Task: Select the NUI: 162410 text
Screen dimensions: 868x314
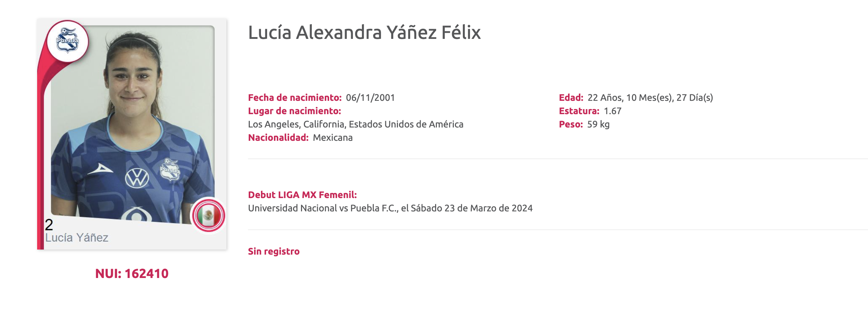Action: 132,274
